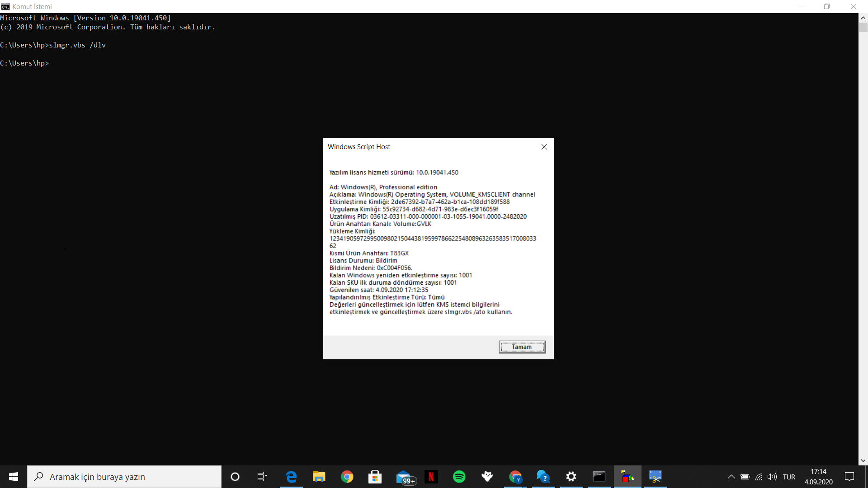Open Settings from the taskbar
868x488 pixels.
[571, 477]
